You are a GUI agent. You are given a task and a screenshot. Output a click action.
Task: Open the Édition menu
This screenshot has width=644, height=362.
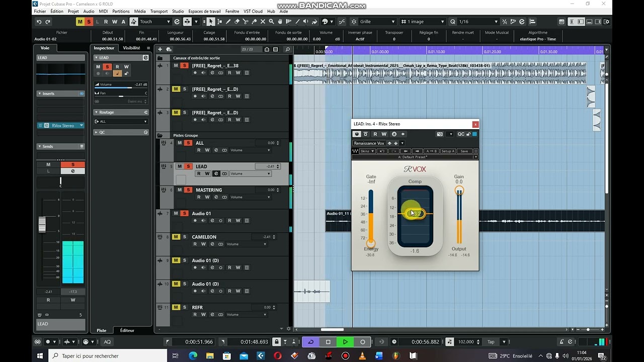[x=57, y=11]
